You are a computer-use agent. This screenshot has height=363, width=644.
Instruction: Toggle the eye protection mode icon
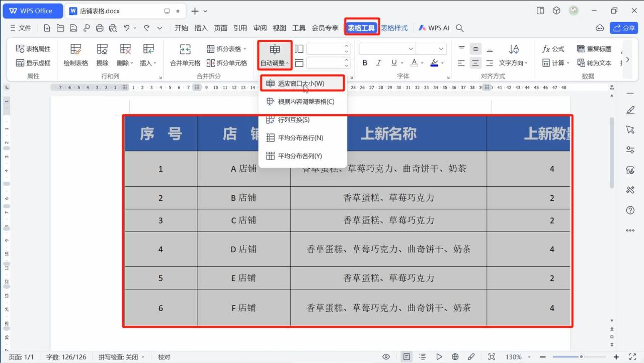tap(386, 357)
